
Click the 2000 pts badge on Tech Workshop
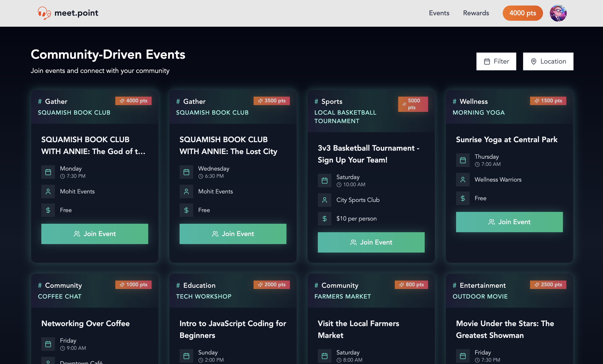pyautogui.click(x=271, y=285)
